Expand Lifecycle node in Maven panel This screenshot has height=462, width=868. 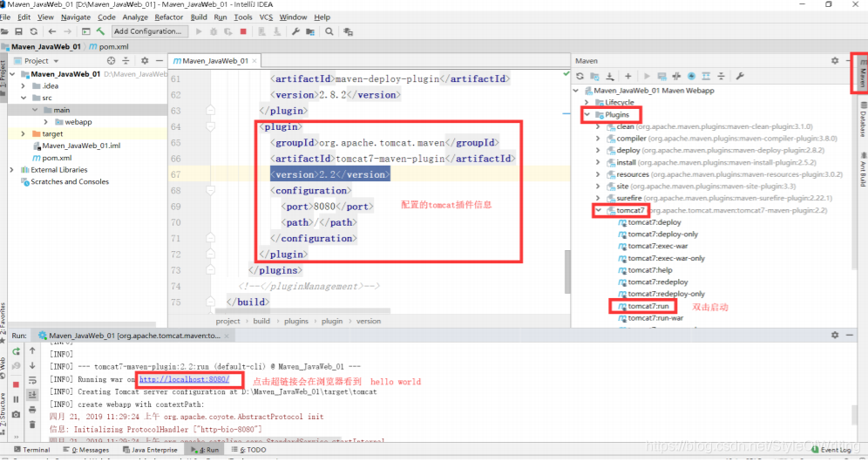tap(587, 103)
